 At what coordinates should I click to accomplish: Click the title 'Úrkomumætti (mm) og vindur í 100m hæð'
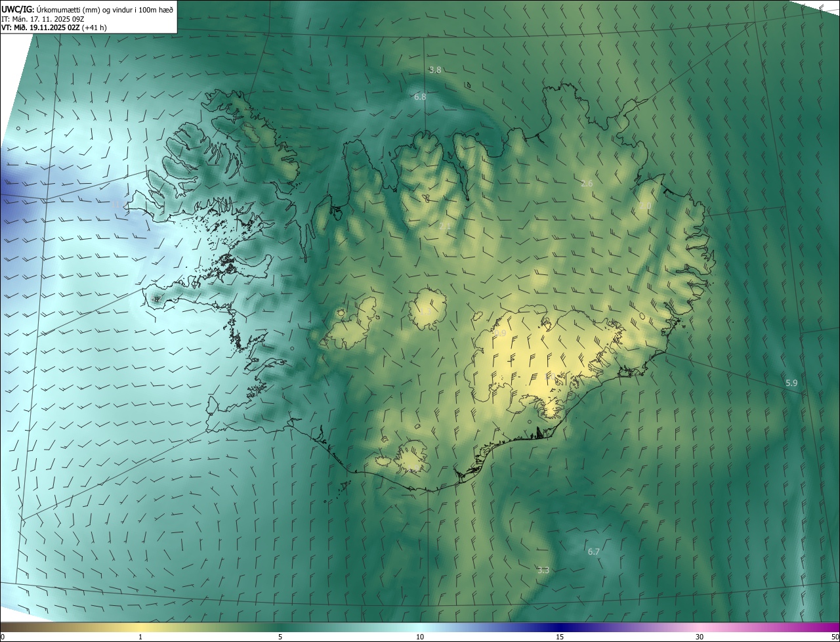(x=106, y=9)
